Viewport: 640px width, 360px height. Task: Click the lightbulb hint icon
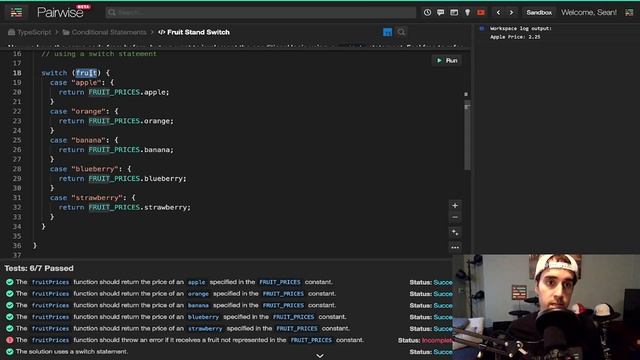click(467, 13)
